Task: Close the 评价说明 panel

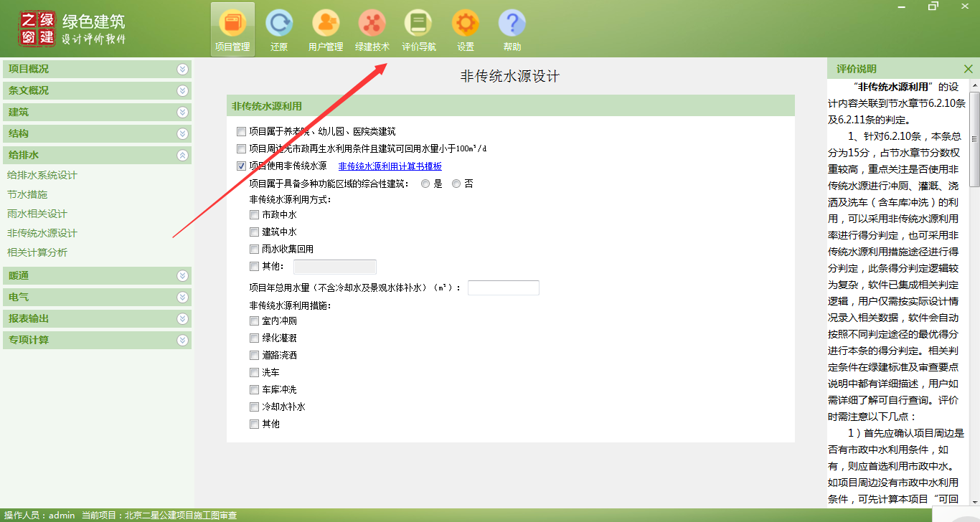Action: (969, 69)
